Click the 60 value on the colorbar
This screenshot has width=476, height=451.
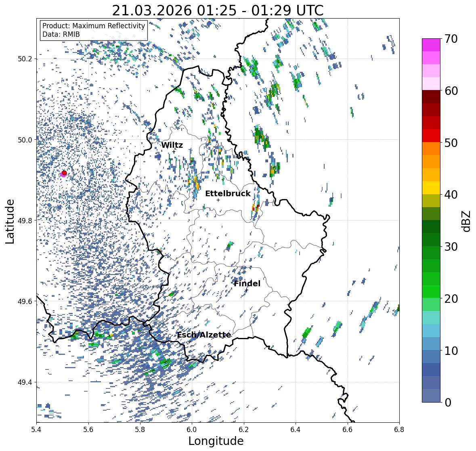tap(451, 91)
